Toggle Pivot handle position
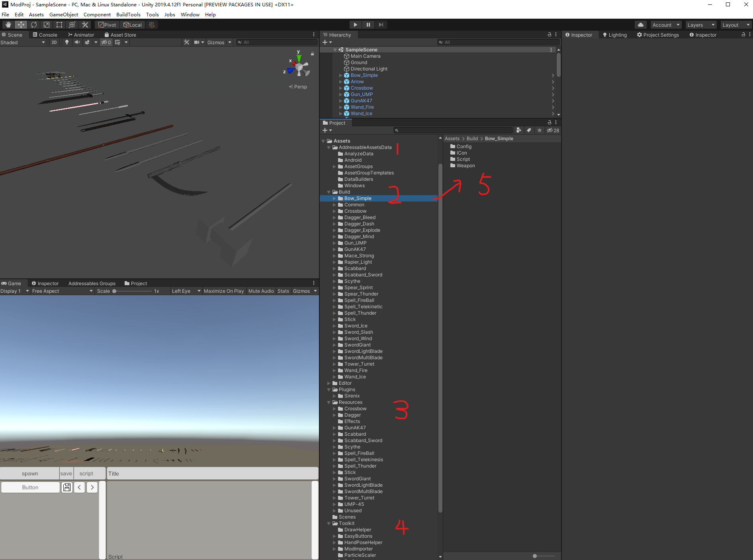Image resolution: width=753 pixels, height=560 pixels. coord(107,25)
